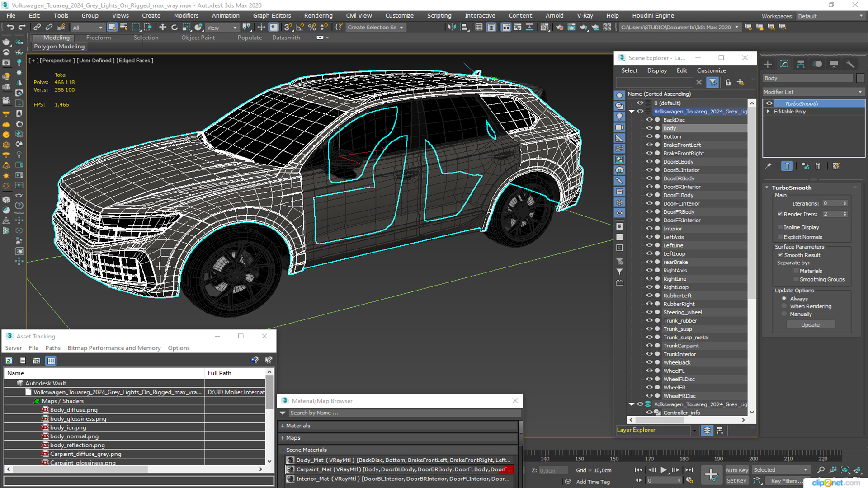Image resolution: width=868 pixels, height=488 pixels.
Task: Open the Rendered Frame Window icon
Action: (571, 28)
